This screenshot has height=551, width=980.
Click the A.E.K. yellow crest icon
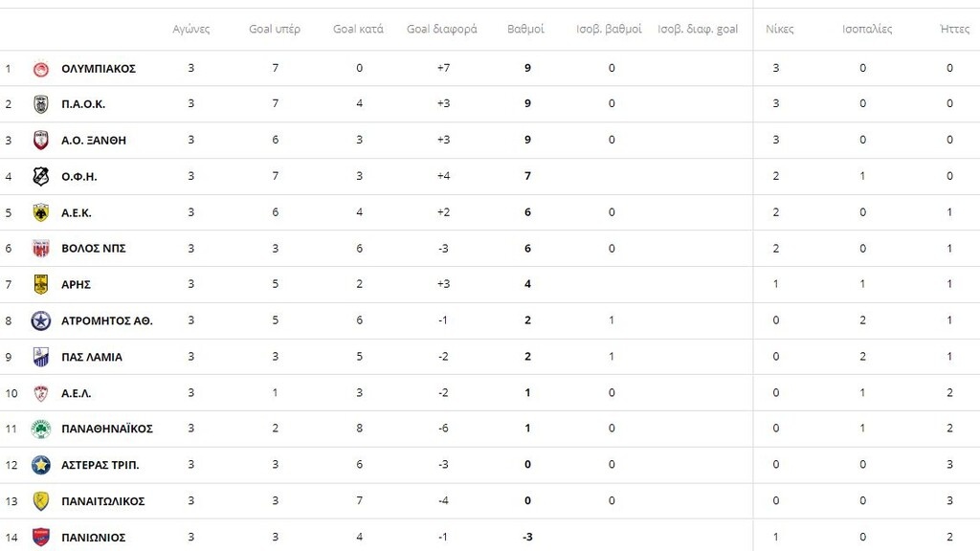(x=40, y=212)
